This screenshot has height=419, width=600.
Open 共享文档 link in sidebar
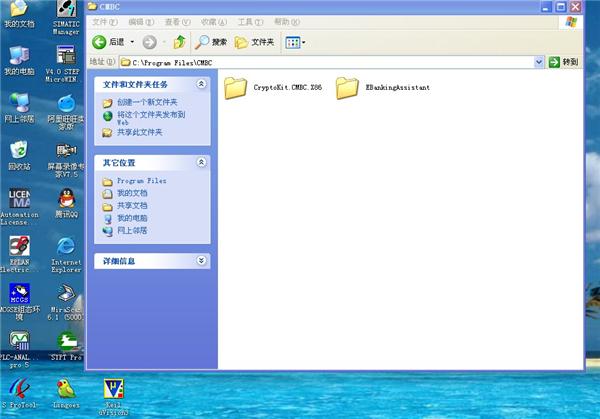pos(132,206)
